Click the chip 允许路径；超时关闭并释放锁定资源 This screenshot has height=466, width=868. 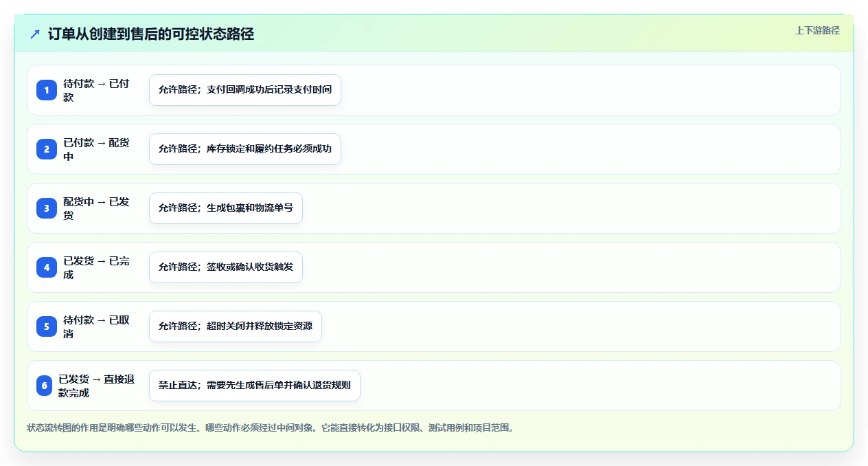click(236, 326)
